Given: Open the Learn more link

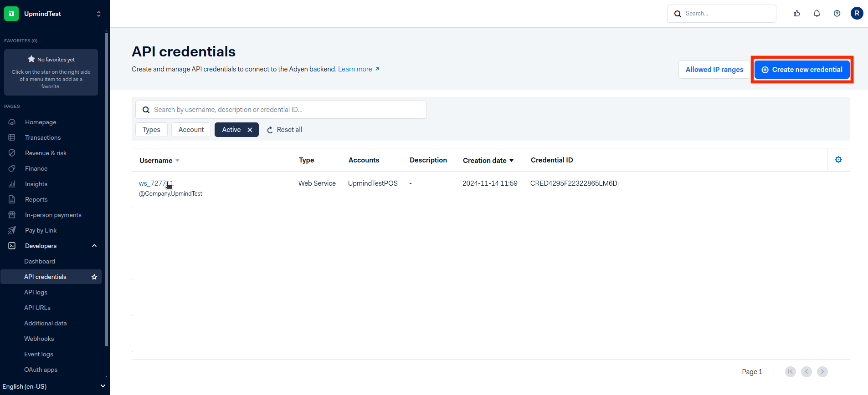Looking at the screenshot, I should 359,69.
